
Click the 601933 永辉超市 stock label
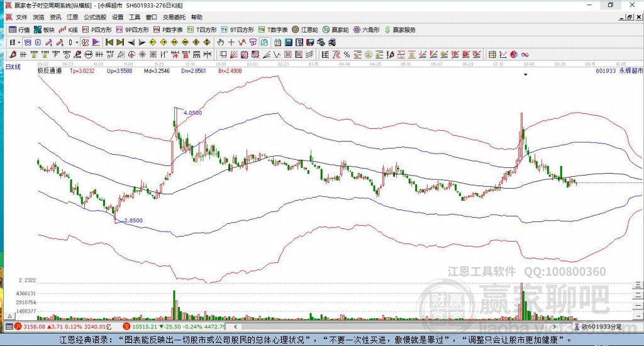tap(619, 70)
